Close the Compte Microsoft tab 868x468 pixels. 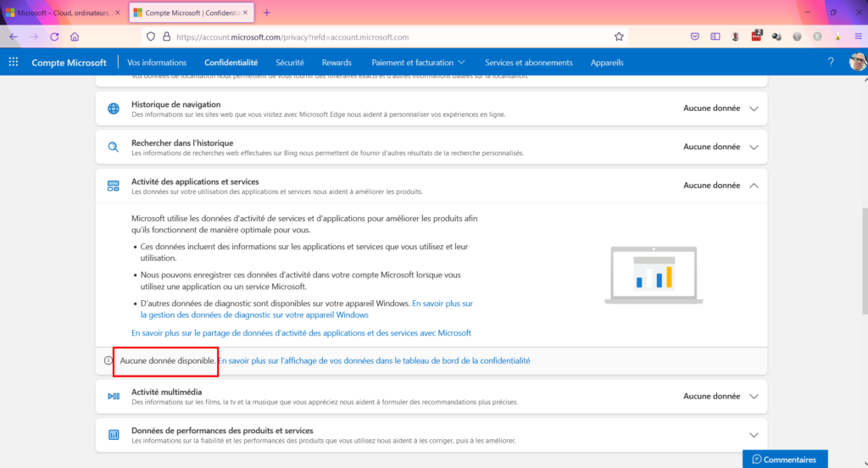click(245, 12)
